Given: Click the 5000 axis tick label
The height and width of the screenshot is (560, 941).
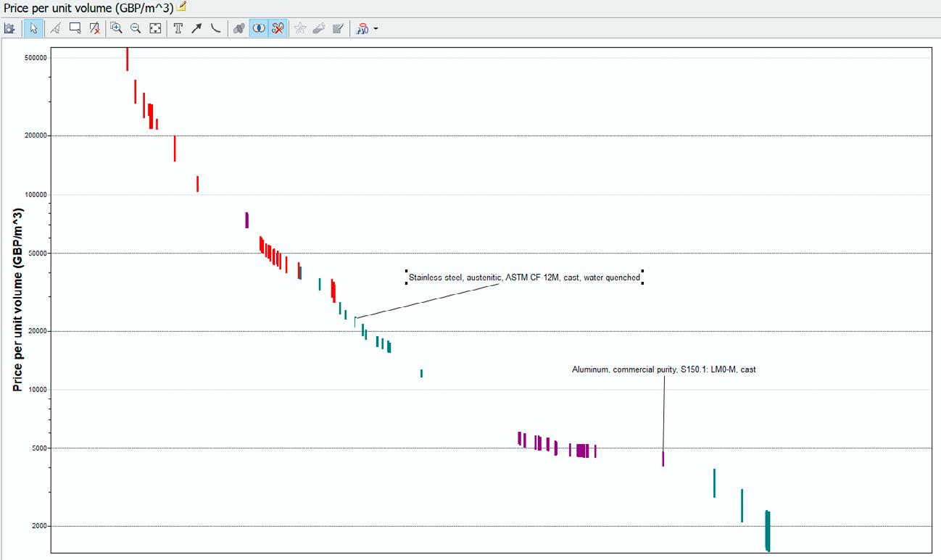Looking at the screenshot, I should coord(38,448).
